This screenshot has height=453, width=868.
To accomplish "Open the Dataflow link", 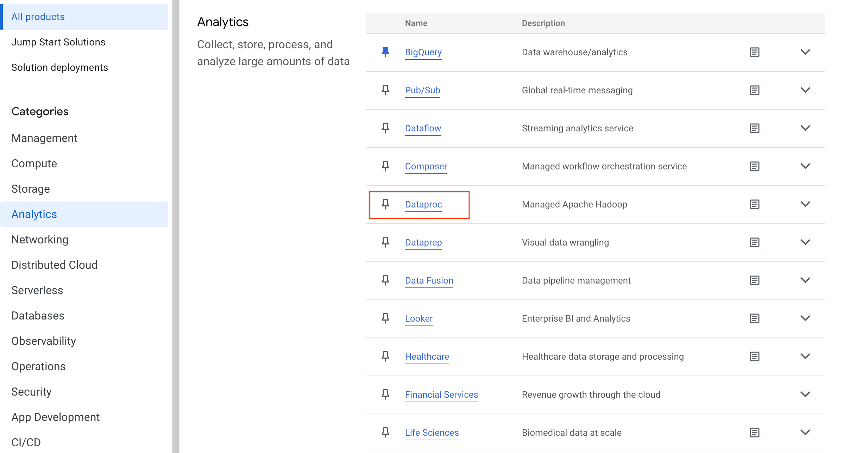I will [x=423, y=128].
